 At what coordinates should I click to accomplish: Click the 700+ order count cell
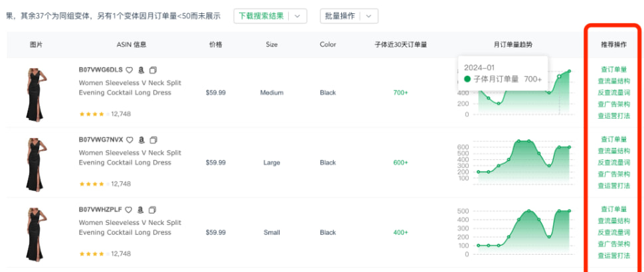(x=400, y=93)
